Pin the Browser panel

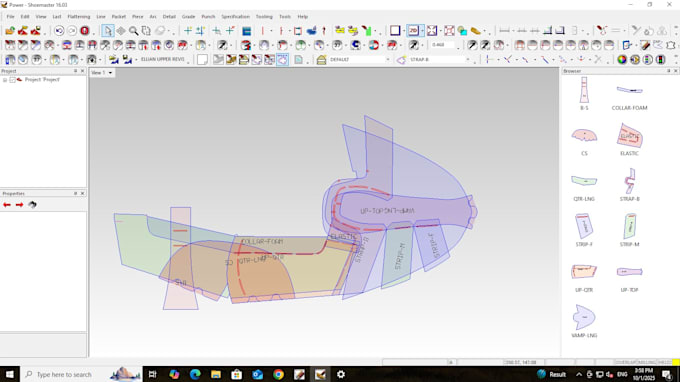[668, 71]
